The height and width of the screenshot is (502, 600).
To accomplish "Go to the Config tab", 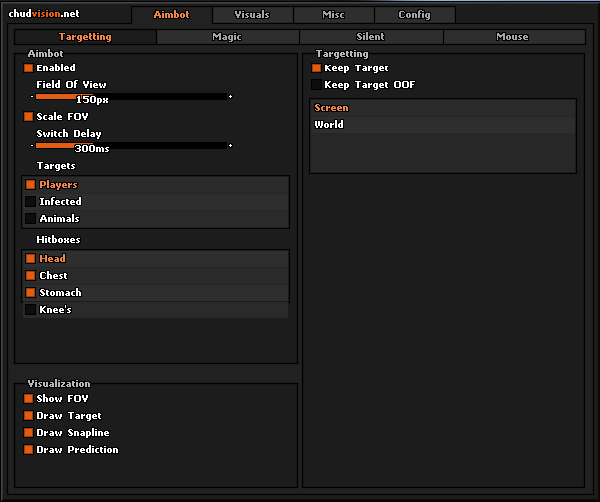I will pyautogui.click(x=414, y=15).
